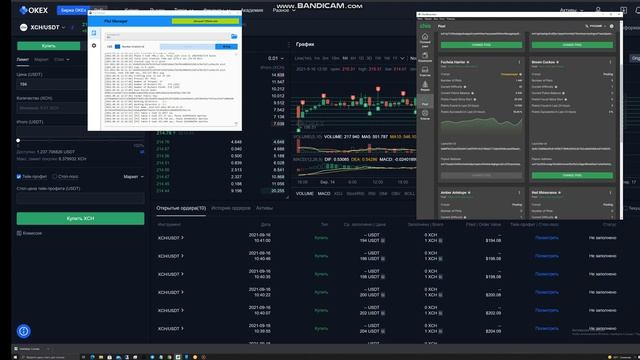Open Windows Start button on taskbar
The height and width of the screenshot is (360, 640).
click(x=16, y=357)
